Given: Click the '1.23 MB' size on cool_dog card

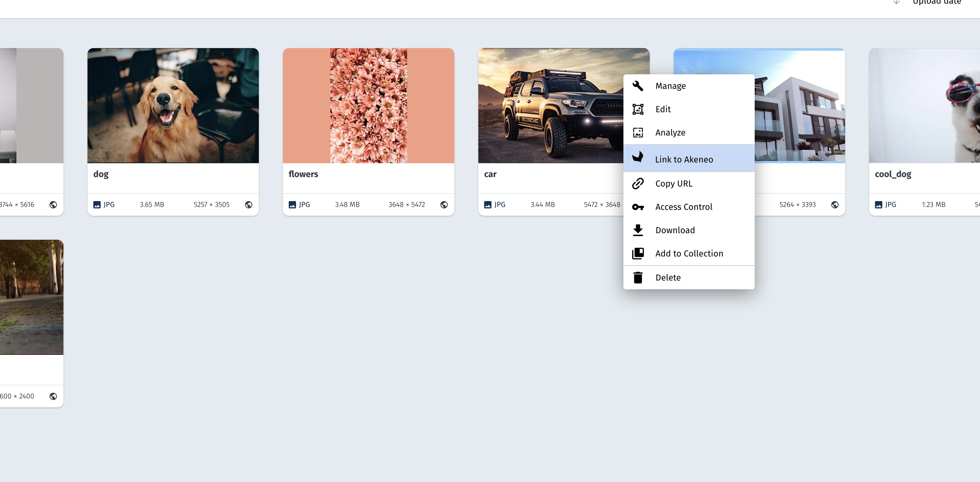Looking at the screenshot, I should tap(933, 204).
